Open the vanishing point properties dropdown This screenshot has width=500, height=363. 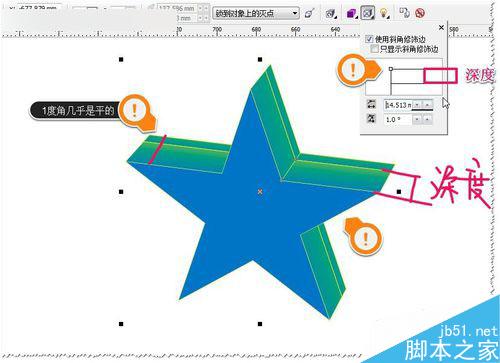point(255,13)
